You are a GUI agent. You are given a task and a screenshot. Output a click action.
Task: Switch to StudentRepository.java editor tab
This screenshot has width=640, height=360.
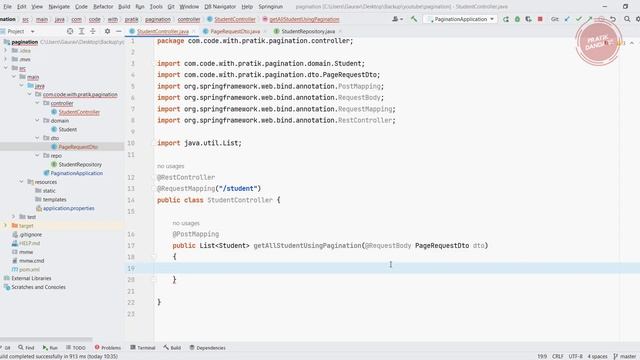point(307,31)
